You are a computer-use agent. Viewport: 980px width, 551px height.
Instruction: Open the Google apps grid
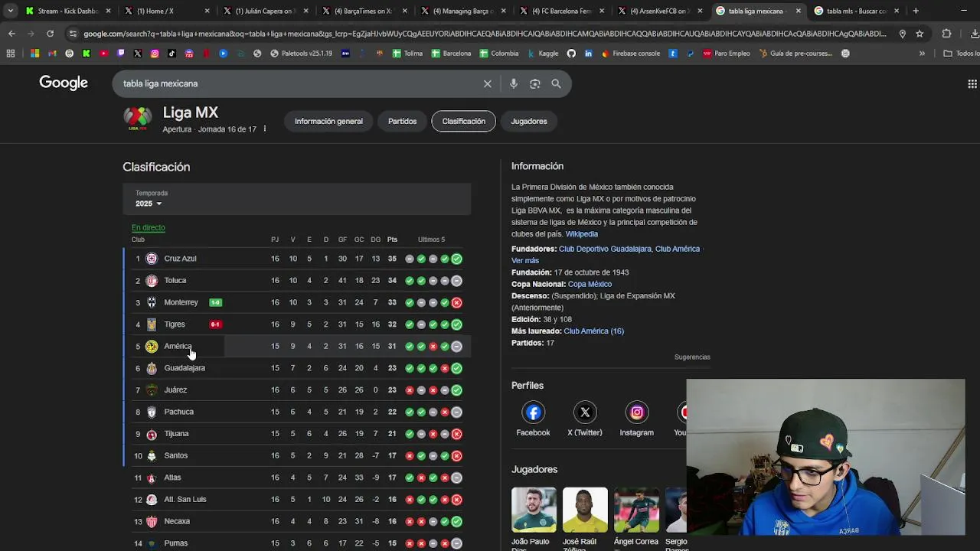coord(972,83)
